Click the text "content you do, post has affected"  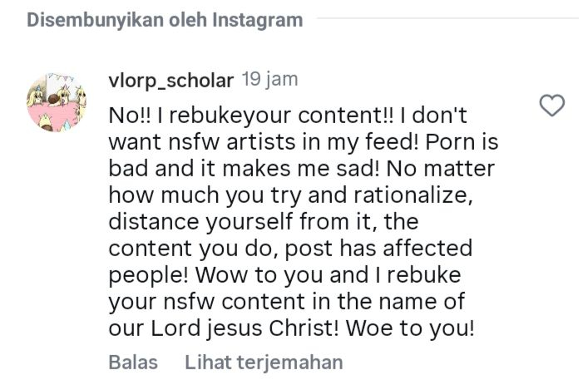tap(290, 249)
